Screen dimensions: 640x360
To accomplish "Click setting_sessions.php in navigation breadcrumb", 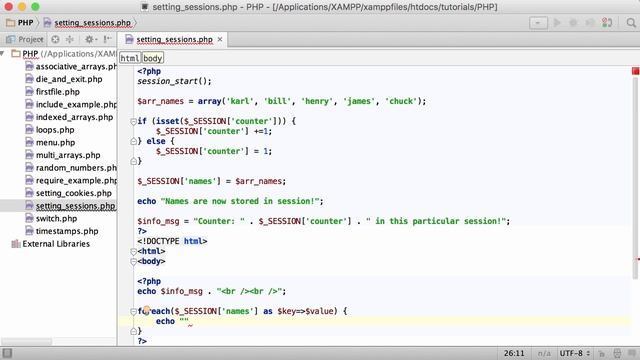I will click(x=87, y=23).
